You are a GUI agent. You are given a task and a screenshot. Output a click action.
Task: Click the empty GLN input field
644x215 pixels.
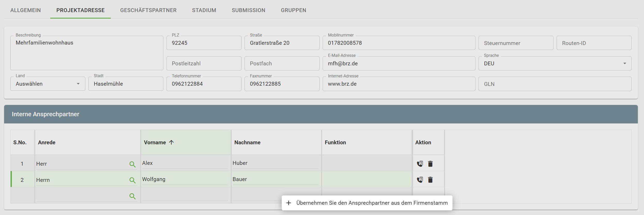555,84
